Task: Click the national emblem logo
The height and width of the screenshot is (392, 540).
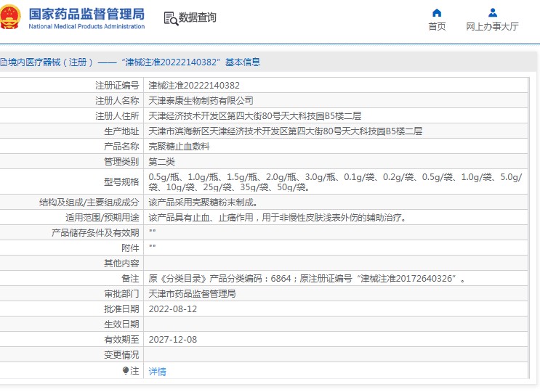Action: pos(9,17)
